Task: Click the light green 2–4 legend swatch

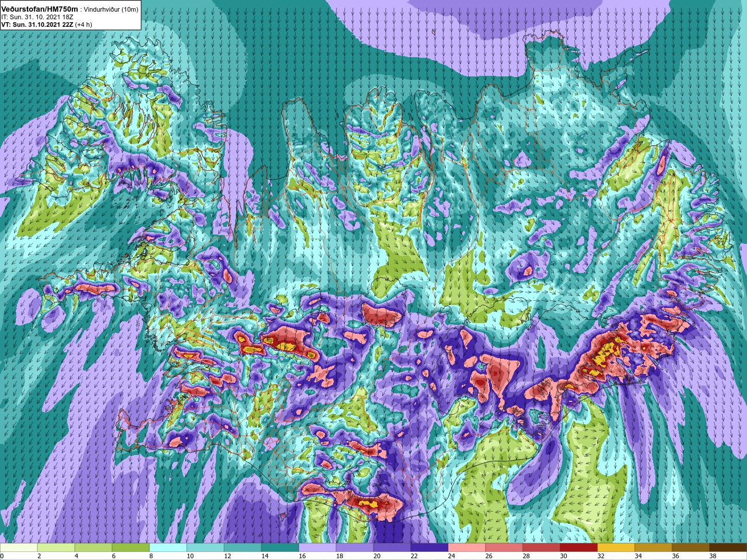Action: click(56, 548)
